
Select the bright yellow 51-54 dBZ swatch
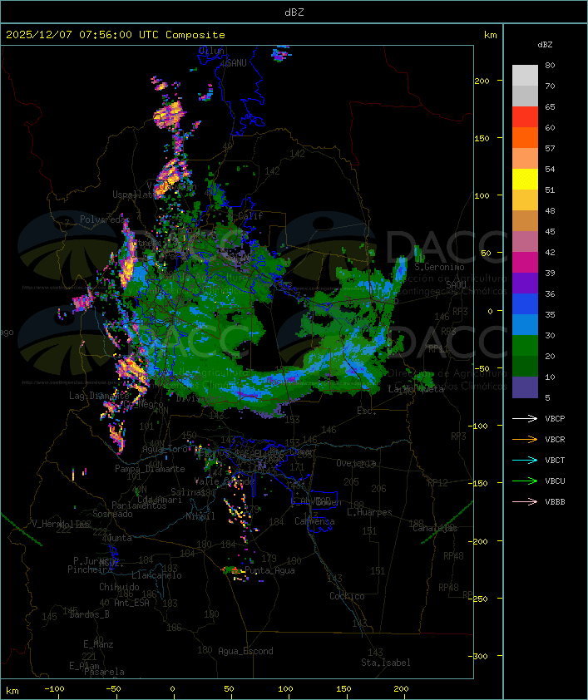coord(525,180)
